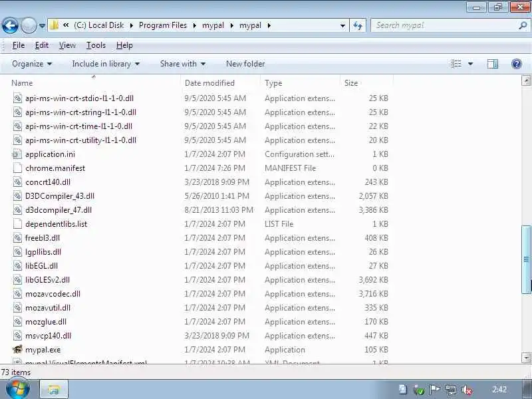Open the Tools menu
Viewport: 532px width, 399px height.
[96, 45]
